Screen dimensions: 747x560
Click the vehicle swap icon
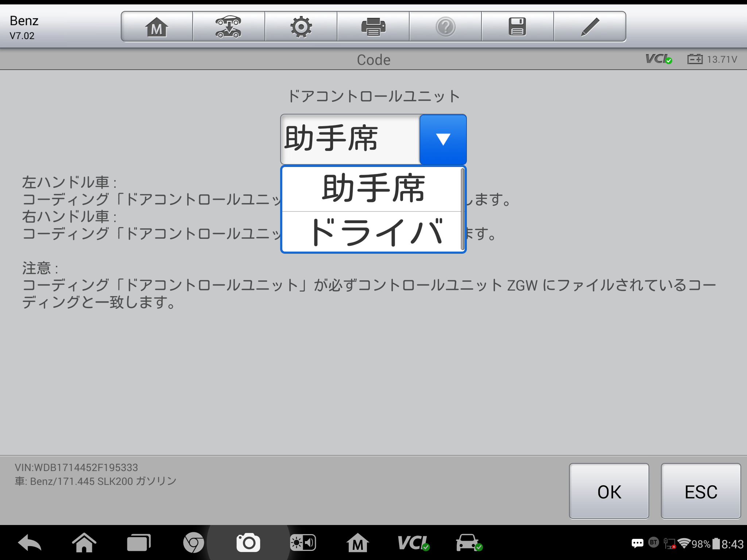(x=228, y=27)
